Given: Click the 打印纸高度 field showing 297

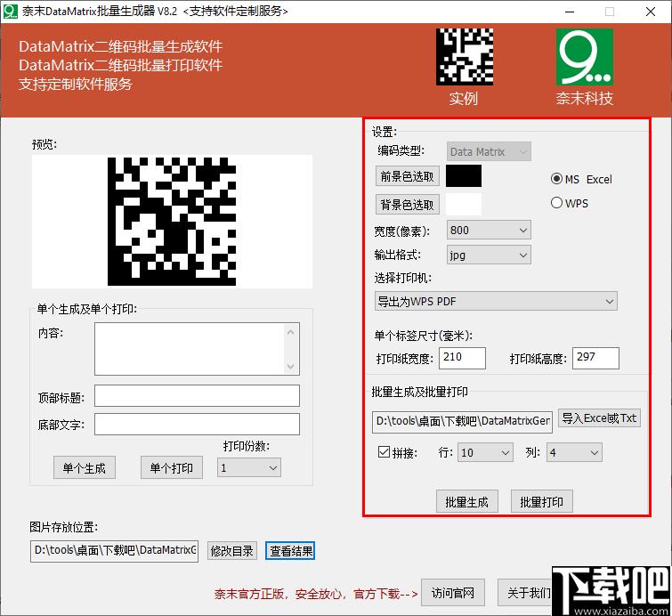Looking at the screenshot, I should (x=595, y=358).
